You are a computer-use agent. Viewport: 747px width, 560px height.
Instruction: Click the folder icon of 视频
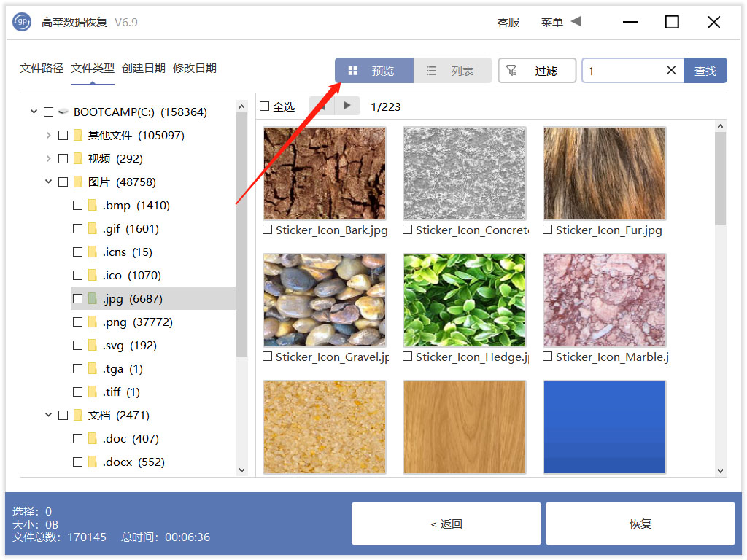[78, 158]
